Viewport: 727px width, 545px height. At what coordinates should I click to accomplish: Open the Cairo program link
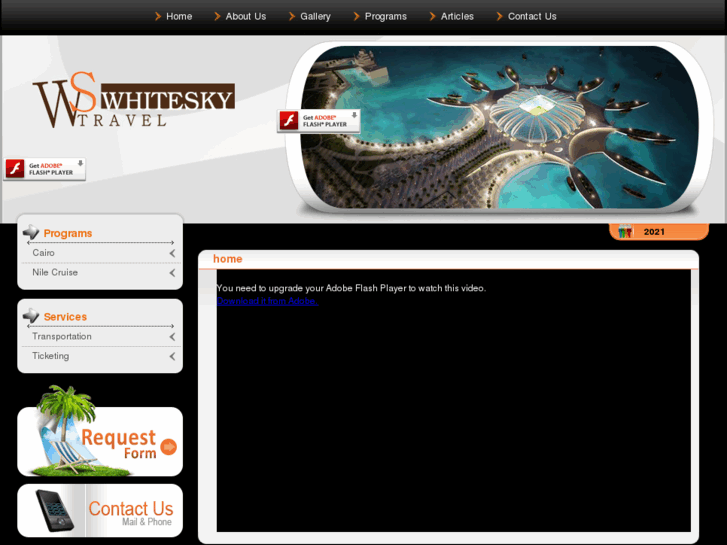tap(44, 253)
